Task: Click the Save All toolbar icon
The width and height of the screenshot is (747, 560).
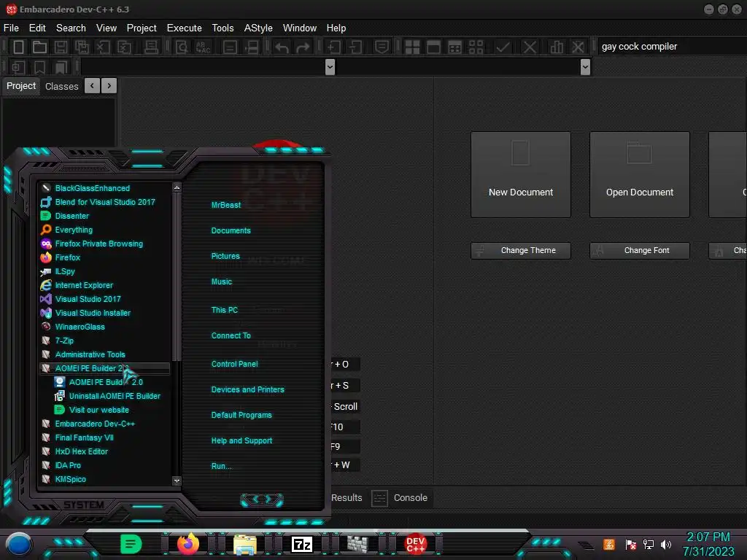Action: [x=82, y=47]
